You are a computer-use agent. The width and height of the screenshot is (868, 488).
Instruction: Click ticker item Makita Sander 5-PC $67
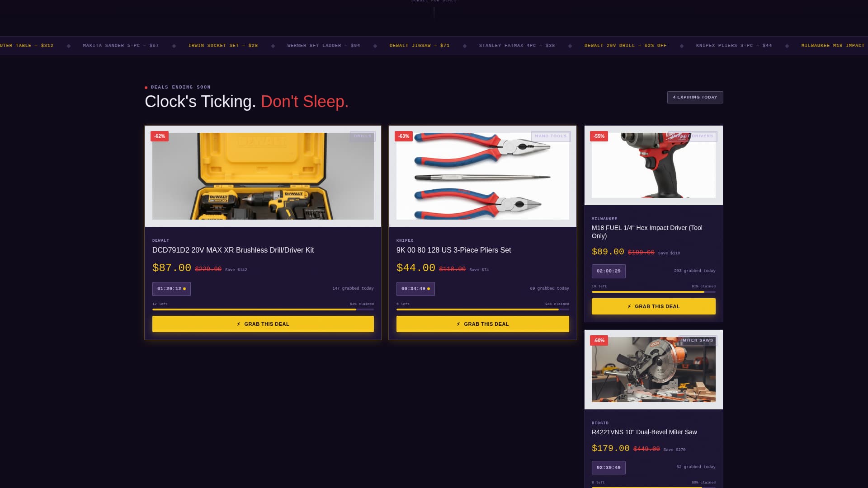pos(121,46)
